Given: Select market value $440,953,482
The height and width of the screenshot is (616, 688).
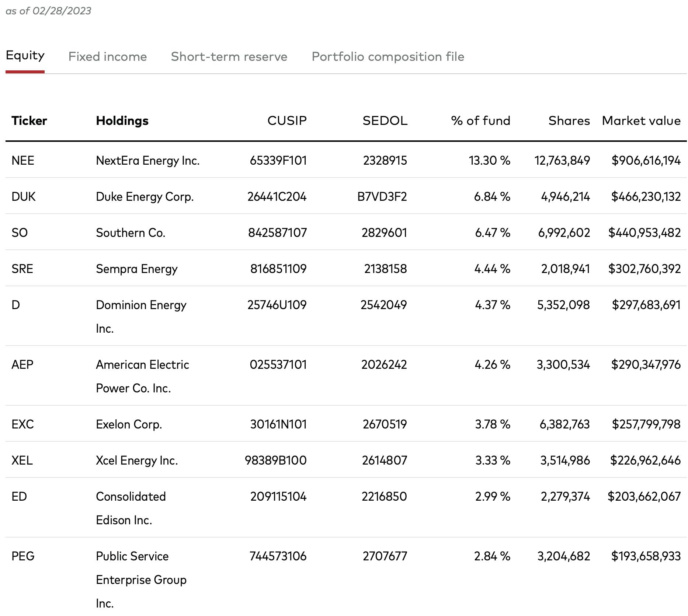Looking at the screenshot, I should 644,232.
